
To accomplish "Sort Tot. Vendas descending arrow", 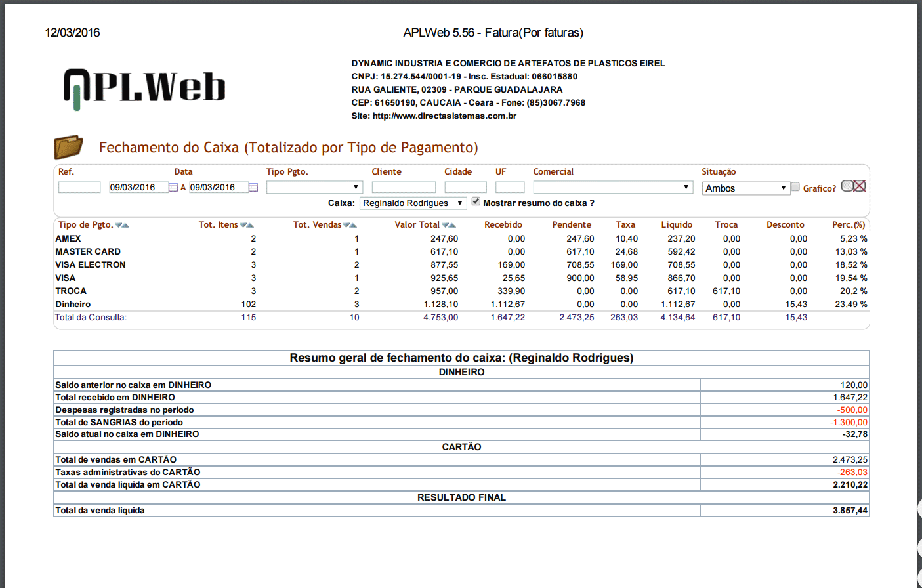I will click(x=346, y=225).
